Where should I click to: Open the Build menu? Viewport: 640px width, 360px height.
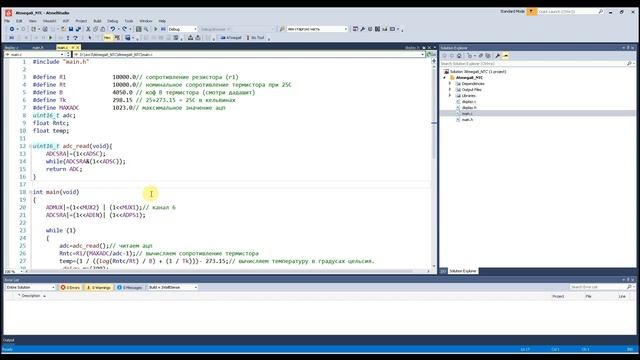97,21
